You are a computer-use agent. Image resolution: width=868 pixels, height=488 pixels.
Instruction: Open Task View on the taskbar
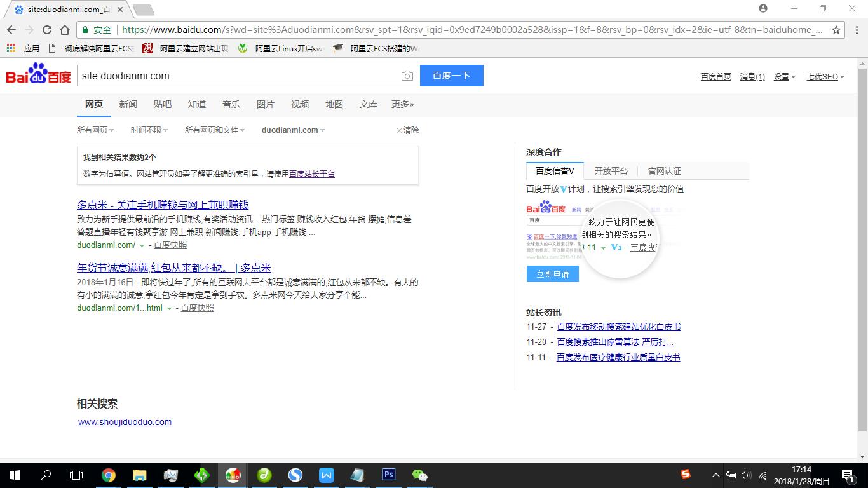[76, 475]
